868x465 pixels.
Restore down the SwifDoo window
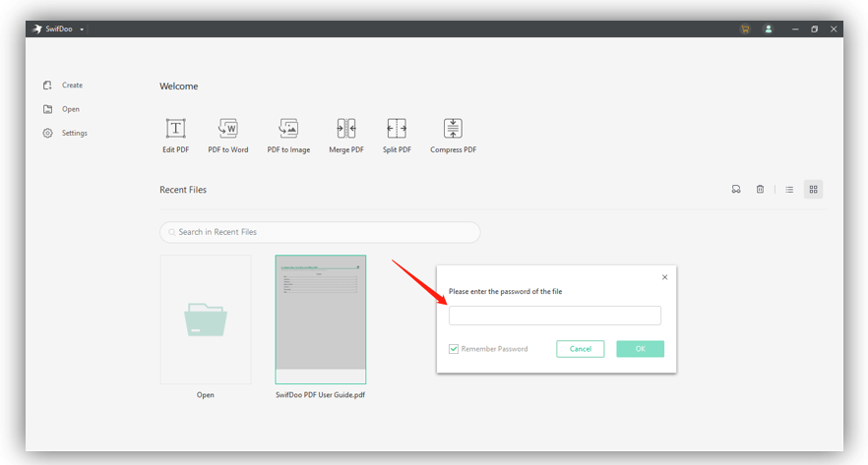814,29
